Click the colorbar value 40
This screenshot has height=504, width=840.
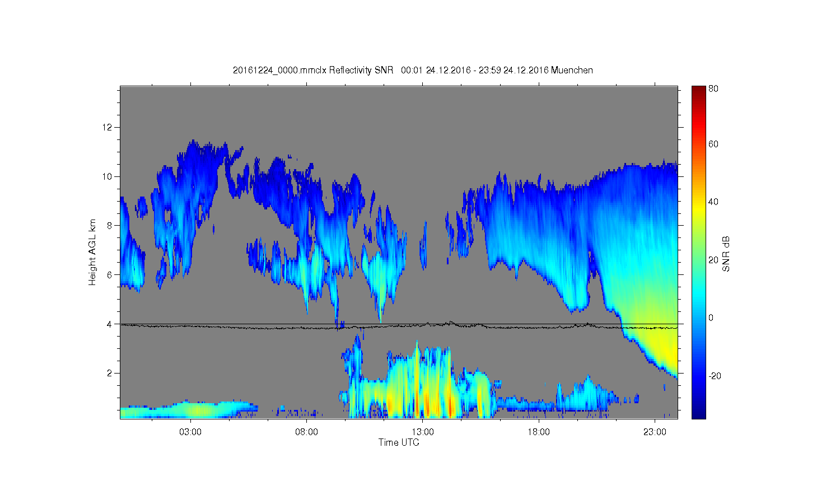[713, 202]
